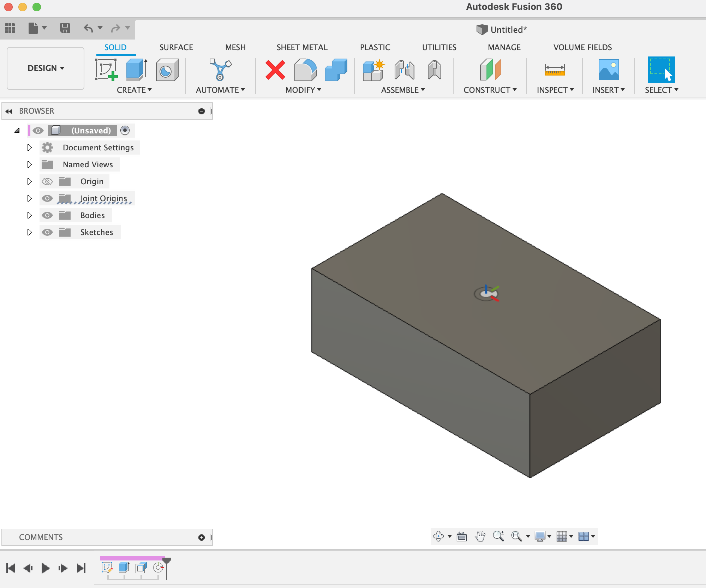Open the CREATE dropdown menu

134,90
